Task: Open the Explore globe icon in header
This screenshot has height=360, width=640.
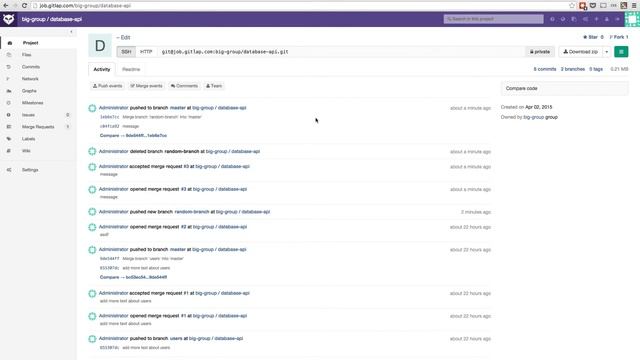Action: pyautogui.click(x=563, y=19)
